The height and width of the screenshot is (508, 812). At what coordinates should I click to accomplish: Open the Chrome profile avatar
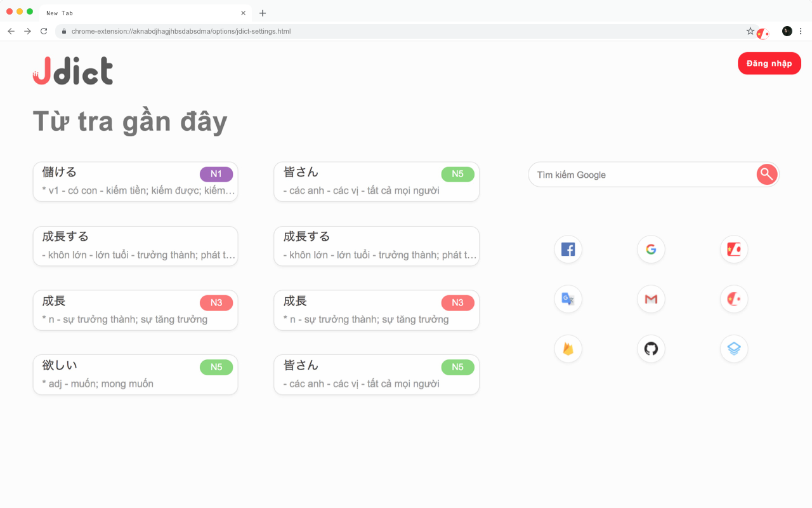click(x=787, y=31)
